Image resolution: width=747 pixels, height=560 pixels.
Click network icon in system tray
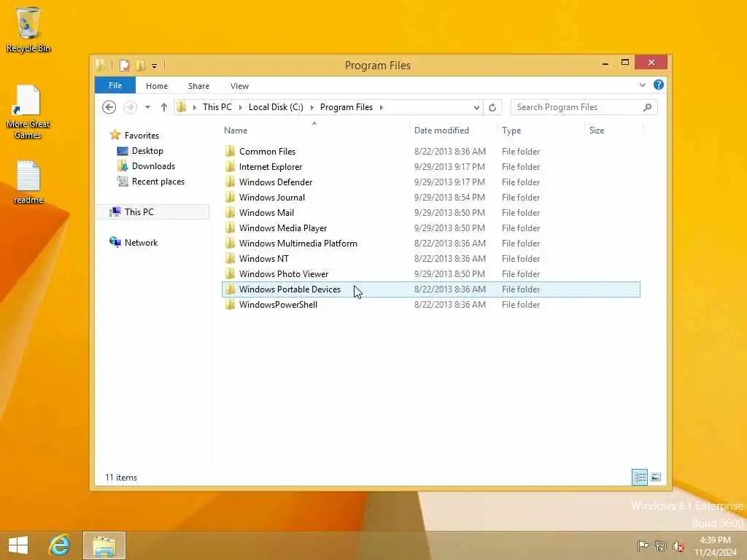point(660,545)
